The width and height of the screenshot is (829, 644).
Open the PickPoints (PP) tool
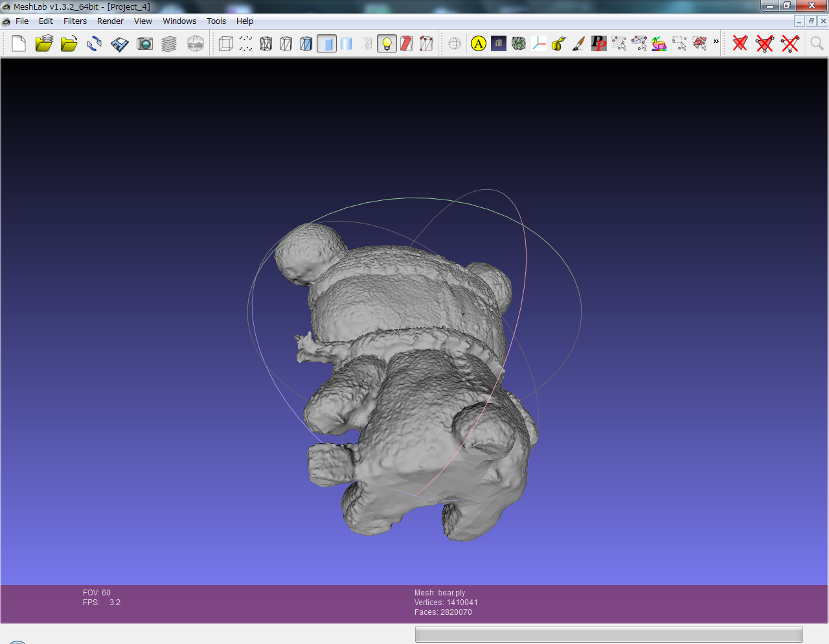599,43
